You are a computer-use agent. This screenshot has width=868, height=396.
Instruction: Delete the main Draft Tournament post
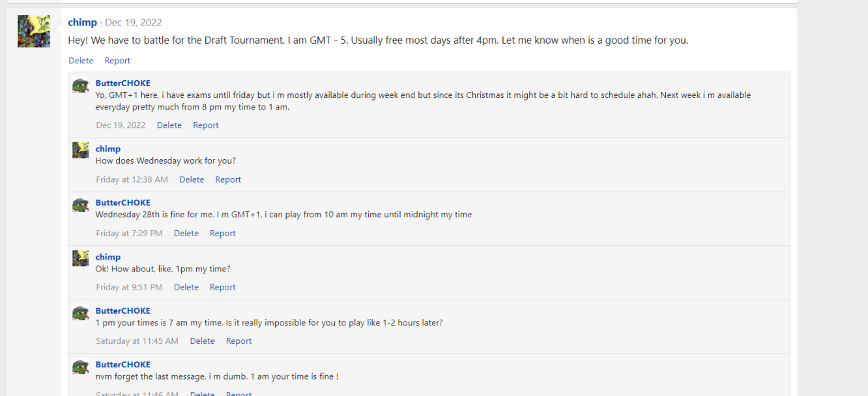pyautogui.click(x=81, y=61)
